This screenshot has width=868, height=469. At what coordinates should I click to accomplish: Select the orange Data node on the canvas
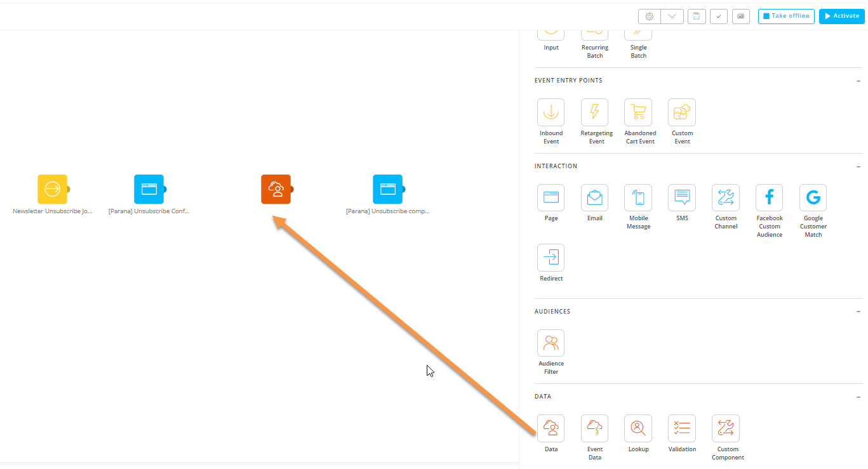(x=276, y=189)
